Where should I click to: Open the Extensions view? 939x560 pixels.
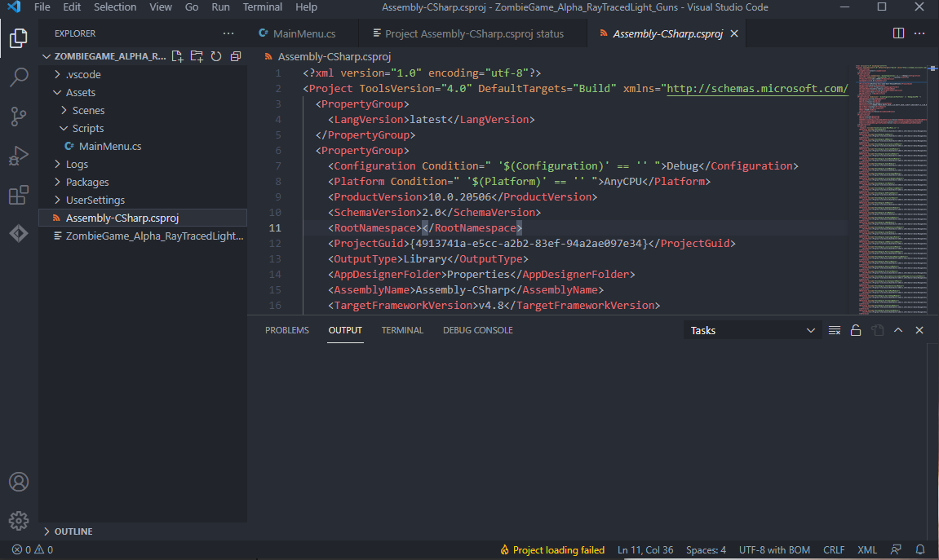tap(19, 195)
